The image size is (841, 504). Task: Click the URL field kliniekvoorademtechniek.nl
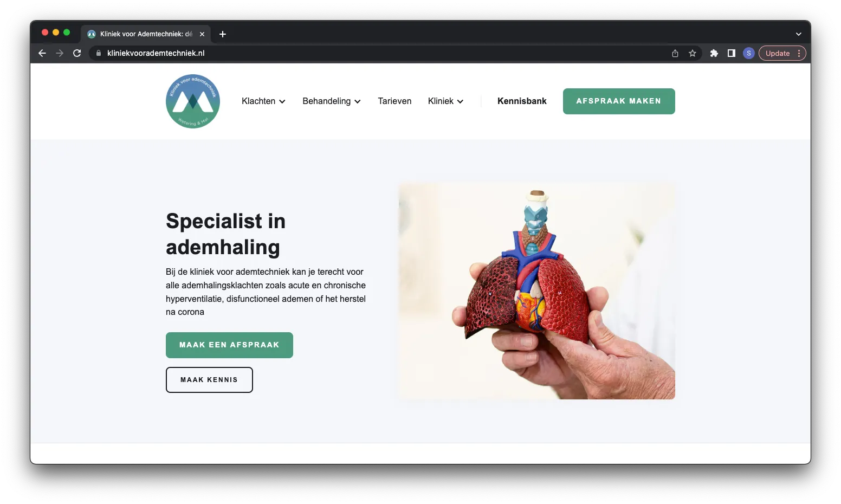(x=379, y=53)
